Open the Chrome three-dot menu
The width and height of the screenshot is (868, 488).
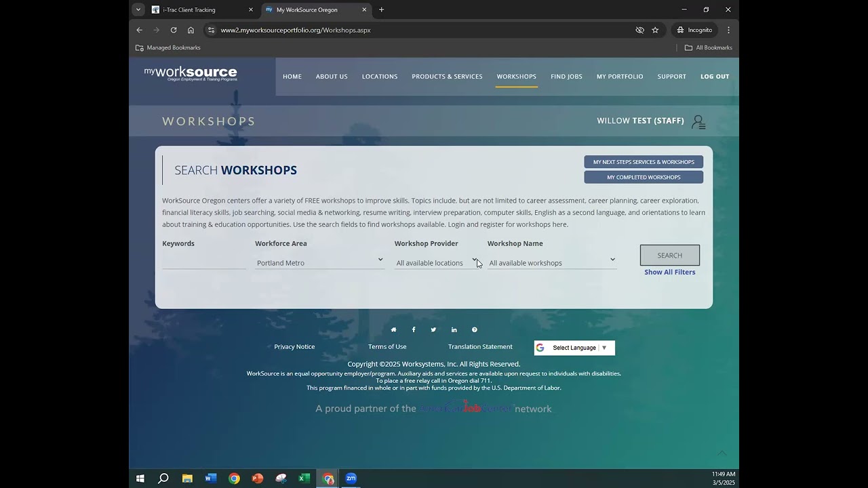coord(728,30)
